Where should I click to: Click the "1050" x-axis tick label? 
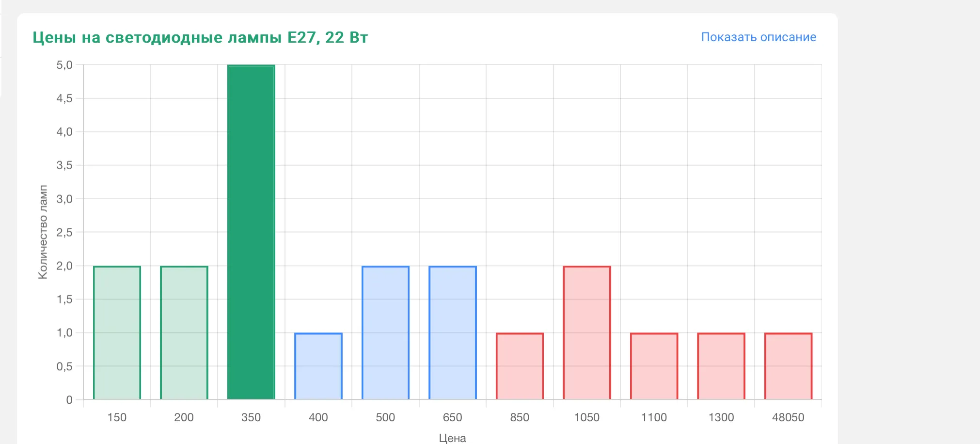point(586,417)
